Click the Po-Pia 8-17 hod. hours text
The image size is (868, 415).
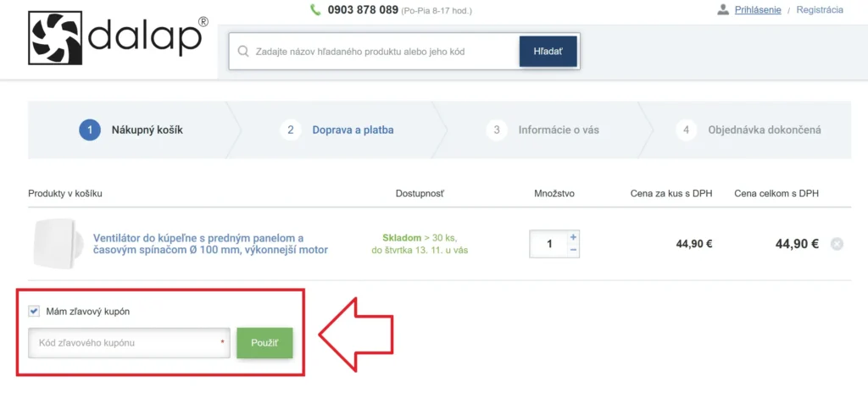coord(437,11)
